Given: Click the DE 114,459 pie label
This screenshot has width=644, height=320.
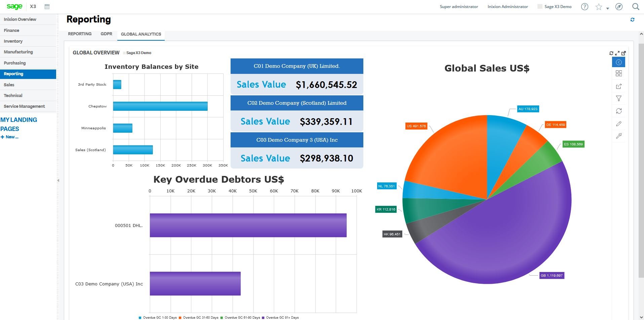Looking at the screenshot, I should [x=555, y=125].
